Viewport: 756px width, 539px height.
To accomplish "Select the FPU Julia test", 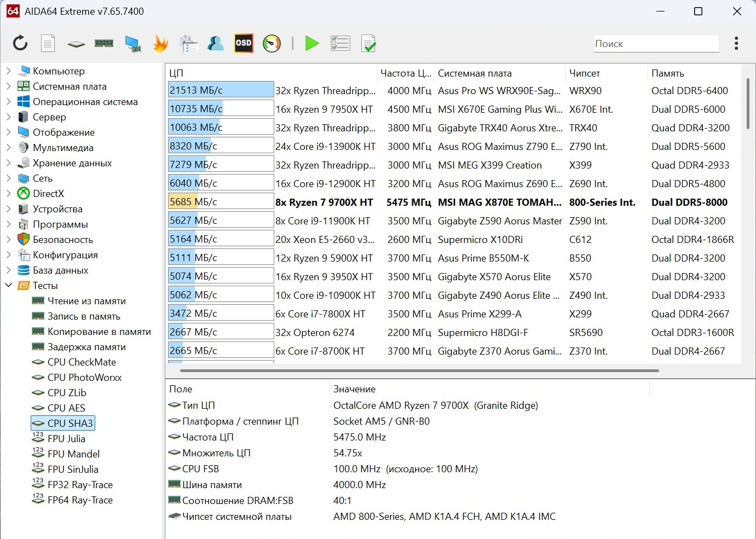I will pyautogui.click(x=66, y=439).
